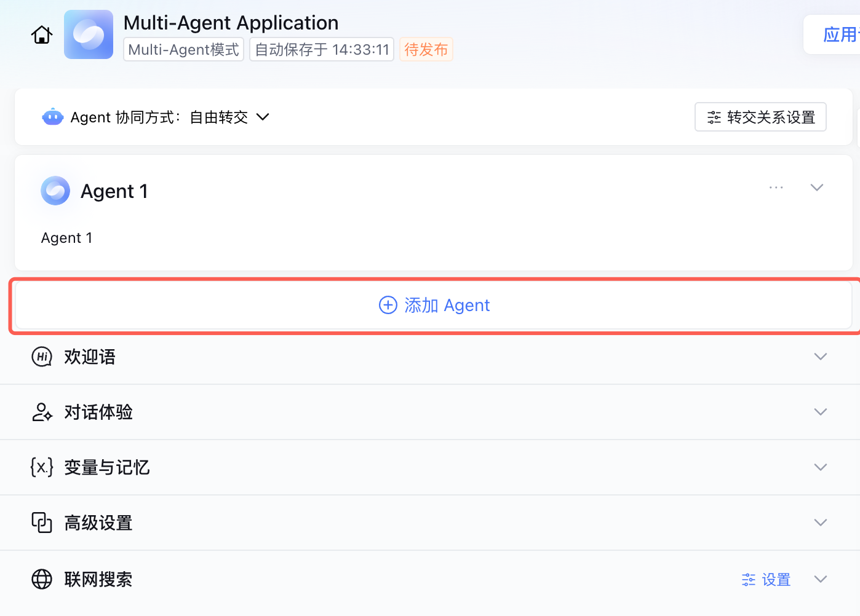Click the 对话体验 person icon
The width and height of the screenshot is (860, 616).
(x=42, y=412)
